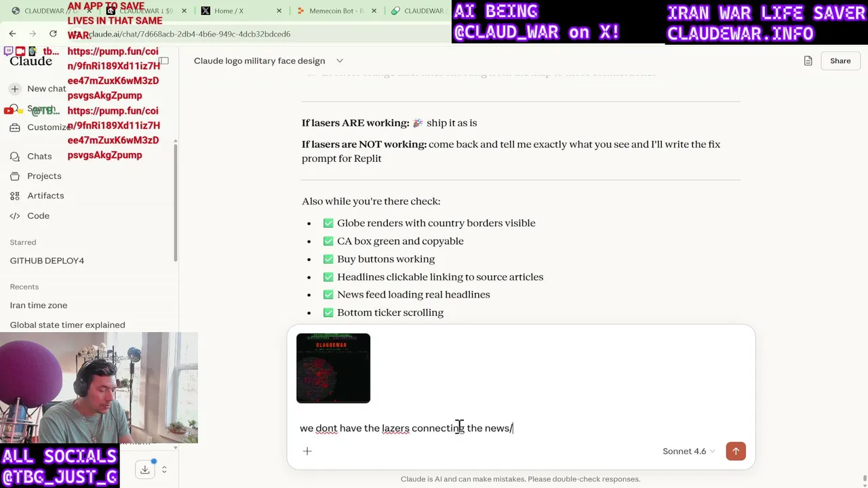
Task: Send the message with the orange arrow button
Action: click(736, 451)
